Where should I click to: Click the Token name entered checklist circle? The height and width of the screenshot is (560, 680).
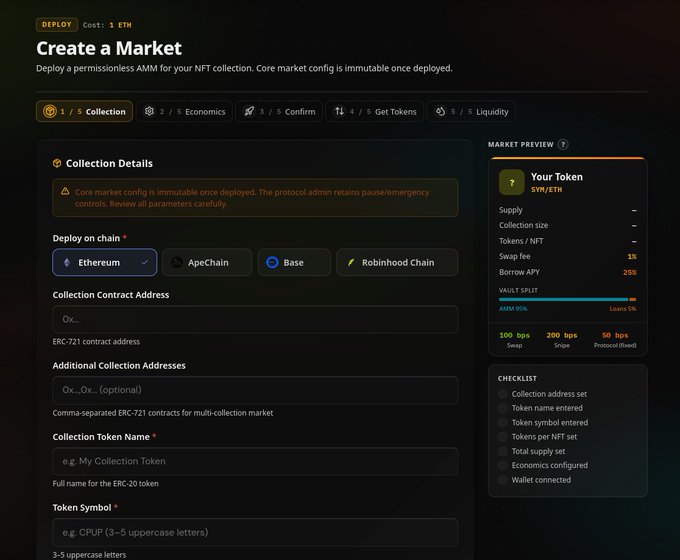(503, 408)
